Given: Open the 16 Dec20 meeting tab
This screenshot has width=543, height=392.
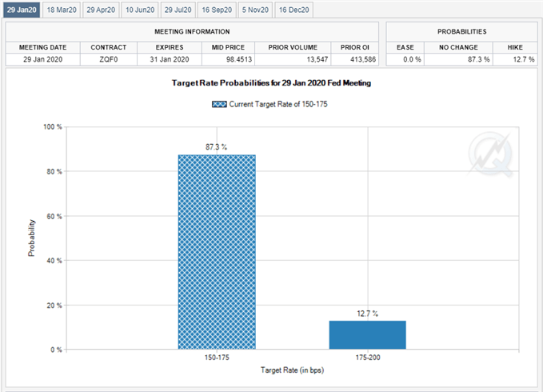Looking at the screenshot, I should (x=294, y=10).
